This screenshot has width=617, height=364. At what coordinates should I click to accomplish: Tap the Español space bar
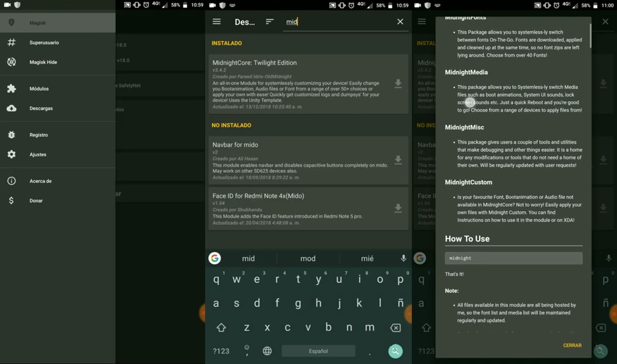click(318, 351)
